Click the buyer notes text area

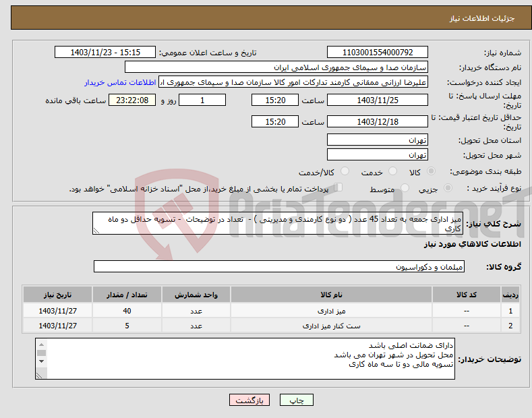245,359
